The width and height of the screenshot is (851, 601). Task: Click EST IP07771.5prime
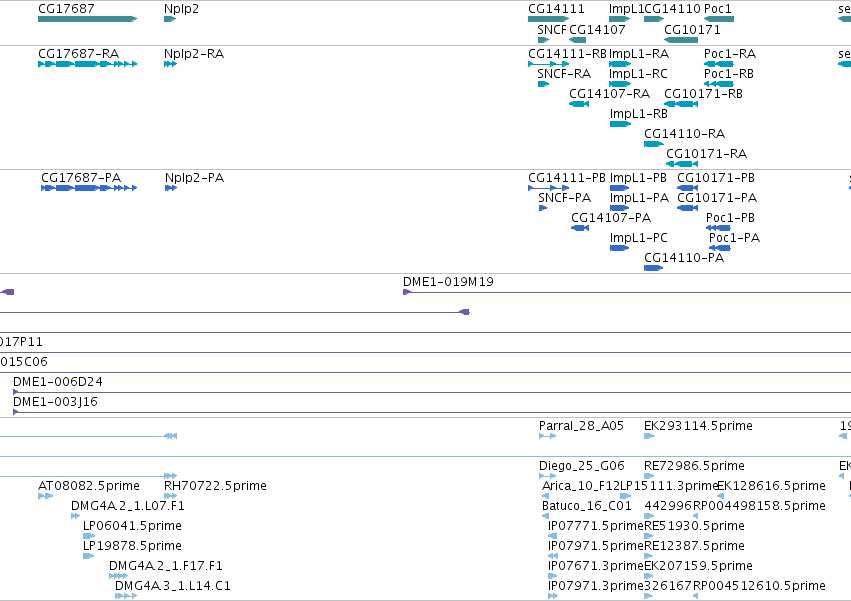(552, 537)
